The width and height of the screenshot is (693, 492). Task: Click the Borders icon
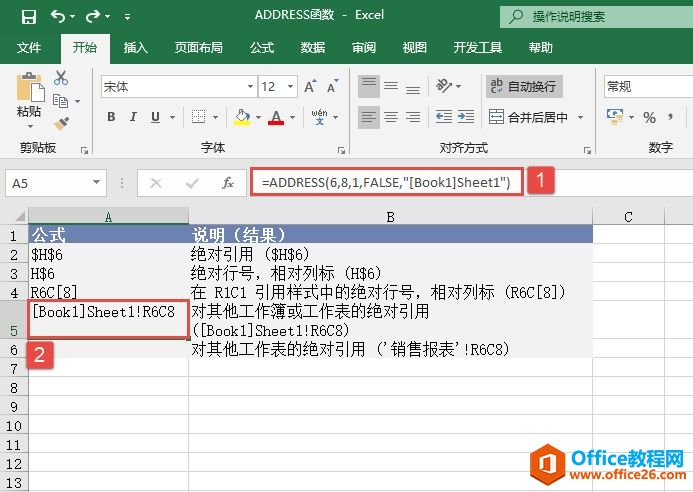(198, 117)
